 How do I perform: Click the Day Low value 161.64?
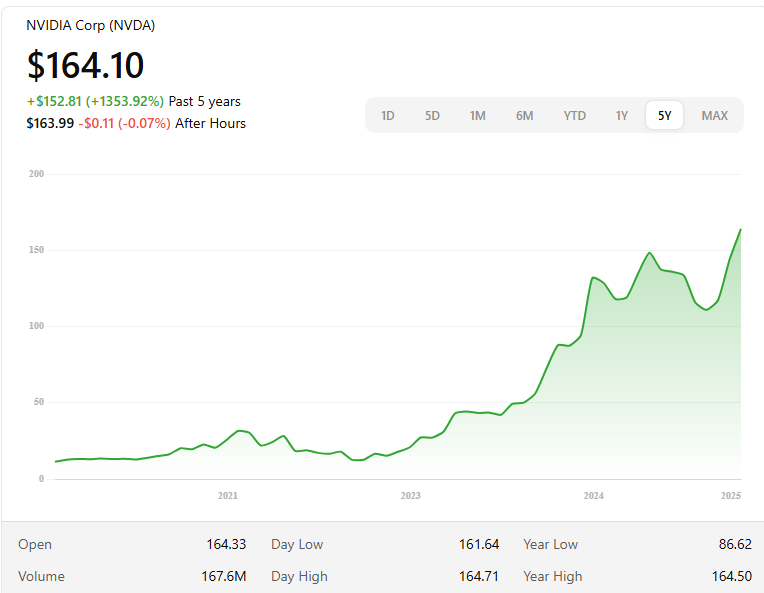click(479, 545)
